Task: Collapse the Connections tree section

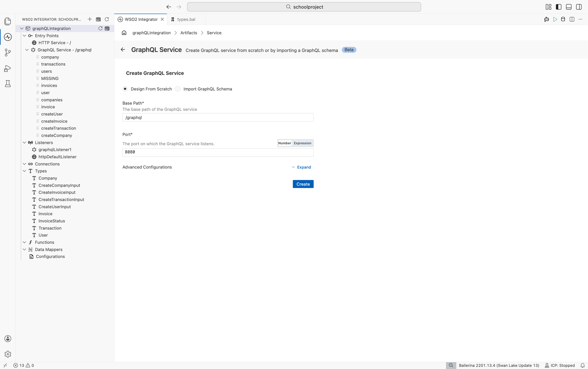Action: pos(24,164)
